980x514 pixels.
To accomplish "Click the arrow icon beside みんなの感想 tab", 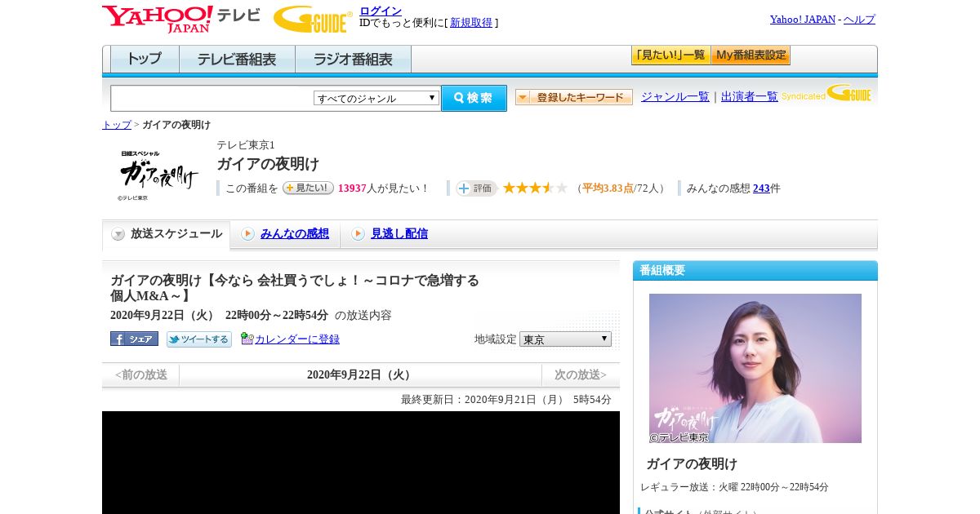I will pos(247,234).
